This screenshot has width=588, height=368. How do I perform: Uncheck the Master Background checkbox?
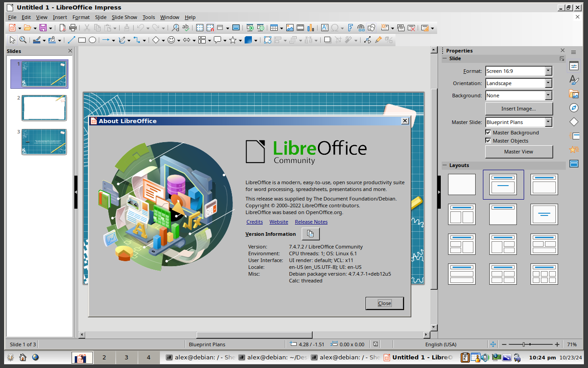click(x=488, y=133)
